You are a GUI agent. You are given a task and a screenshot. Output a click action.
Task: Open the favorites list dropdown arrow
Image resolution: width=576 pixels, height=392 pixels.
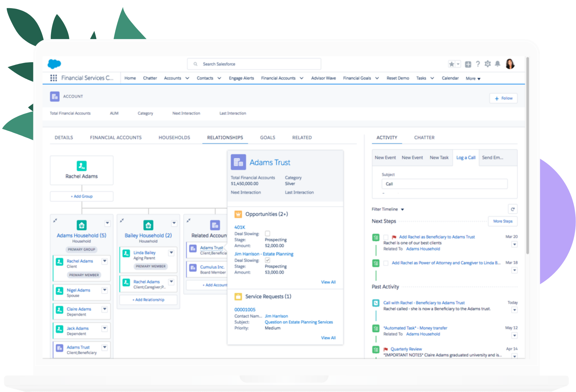(458, 64)
